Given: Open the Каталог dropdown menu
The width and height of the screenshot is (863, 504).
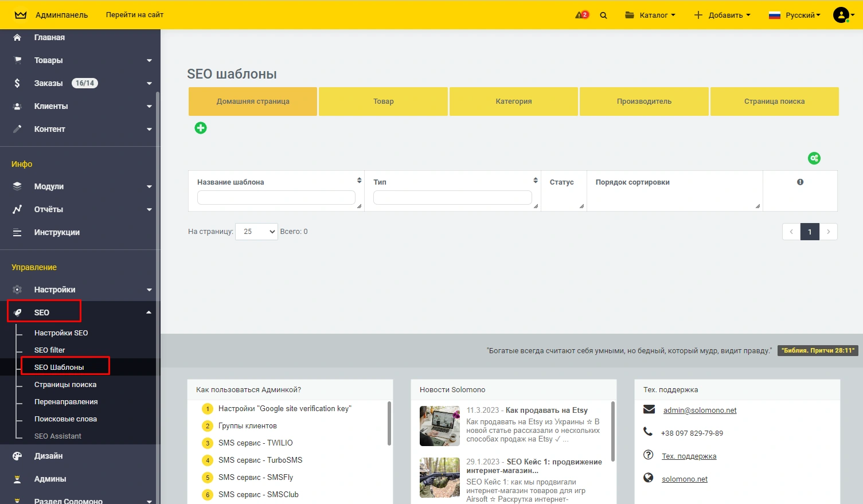Looking at the screenshot, I should coord(650,15).
